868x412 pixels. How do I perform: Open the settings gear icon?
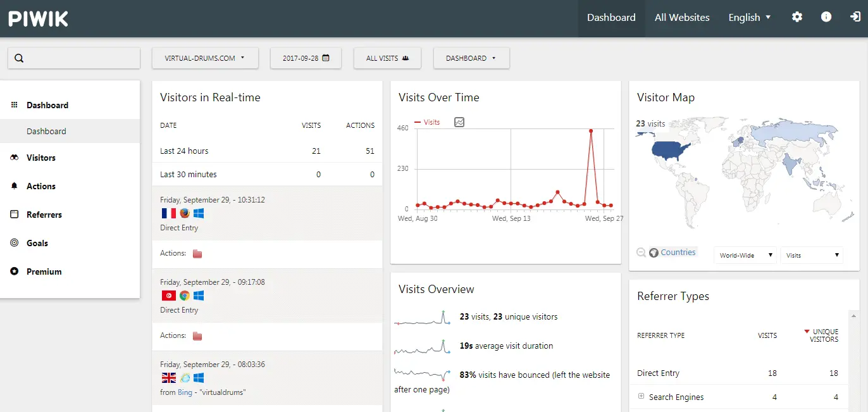pos(797,17)
